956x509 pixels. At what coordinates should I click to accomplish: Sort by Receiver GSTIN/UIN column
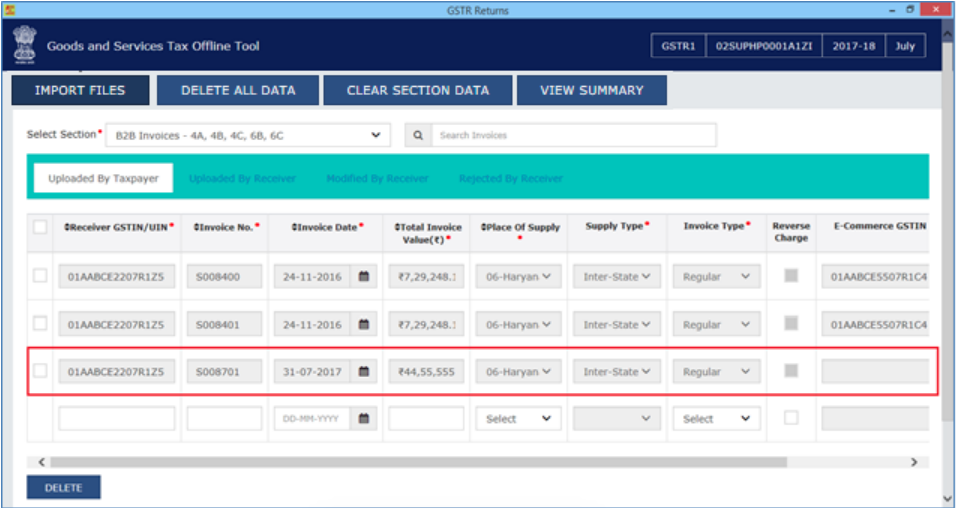pos(120,227)
